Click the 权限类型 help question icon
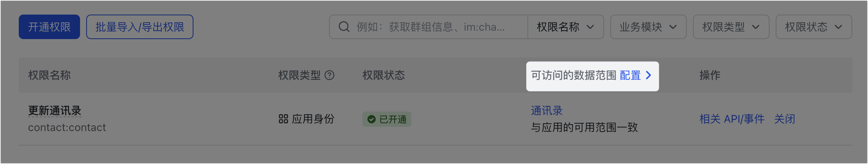Viewport: 868px width, 164px height. [x=329, y=75]
